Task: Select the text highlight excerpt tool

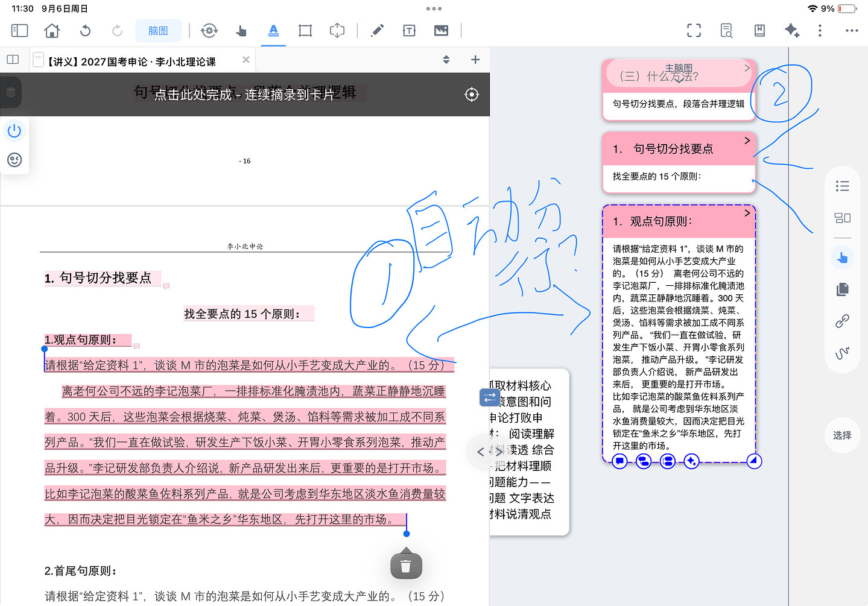Action: pos(273,30)
